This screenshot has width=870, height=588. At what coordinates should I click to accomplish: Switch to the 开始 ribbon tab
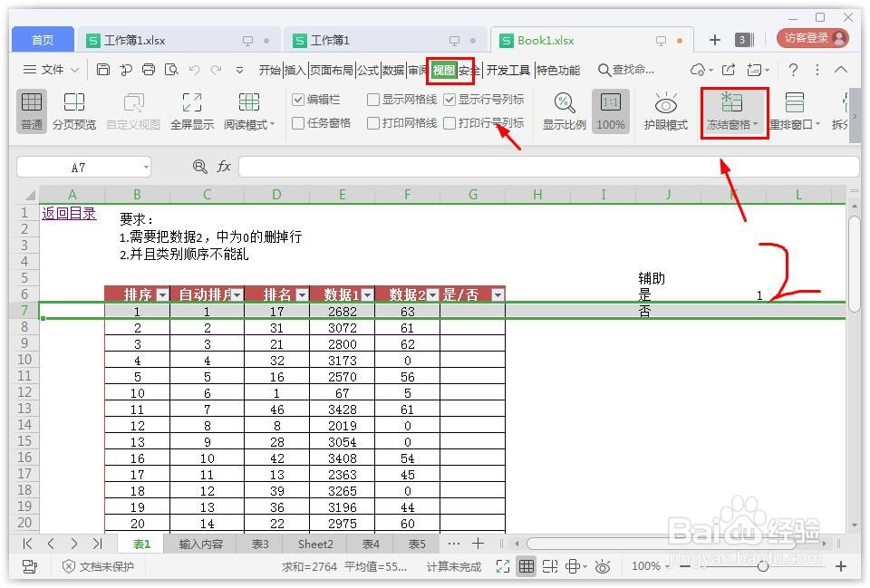[270, 68]
